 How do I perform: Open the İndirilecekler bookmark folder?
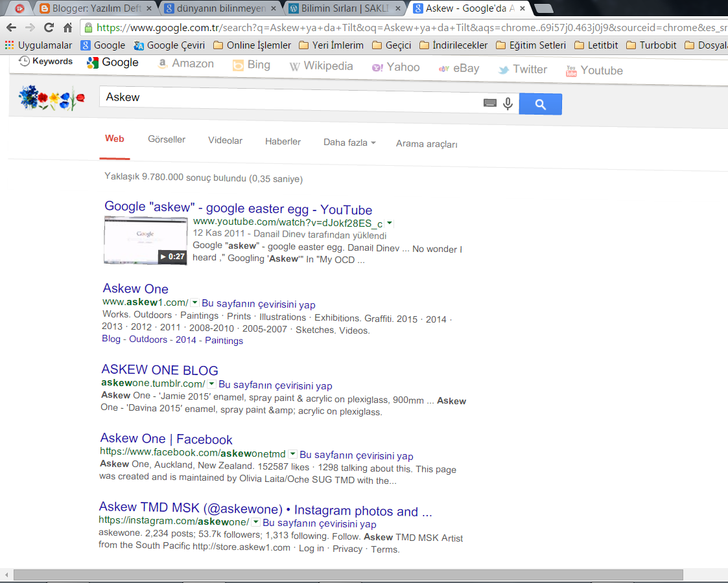(454, 45)
